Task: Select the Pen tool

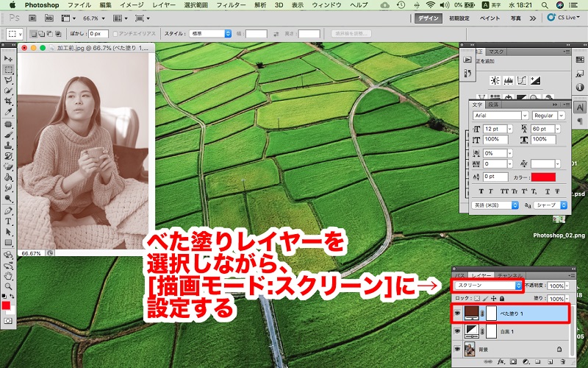Action: pos(8,211)
